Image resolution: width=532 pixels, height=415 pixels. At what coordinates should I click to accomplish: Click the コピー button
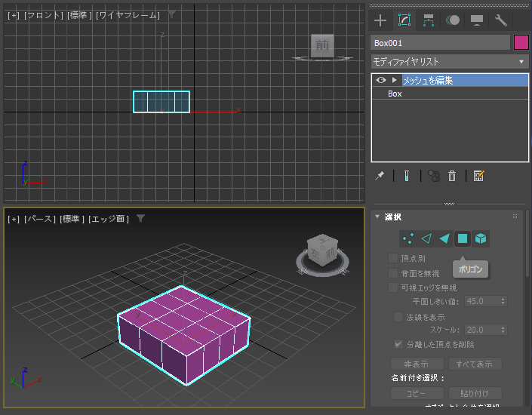[417, 393]
